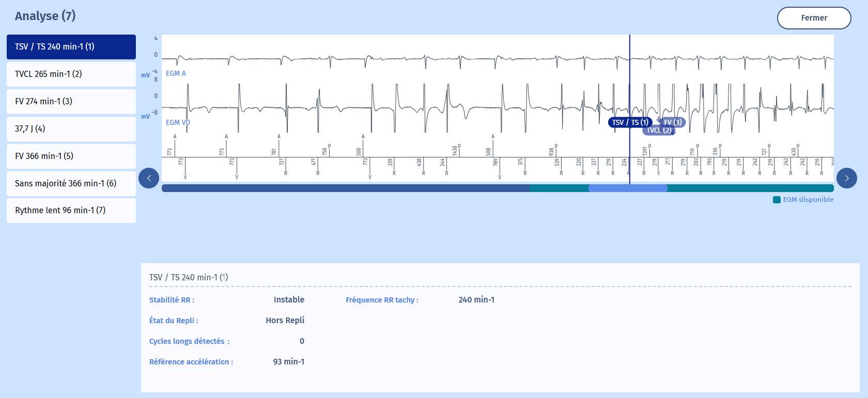868x398 pixels.
Task: Select the FV 274 min-1 (3) entry
Action: 71,102
